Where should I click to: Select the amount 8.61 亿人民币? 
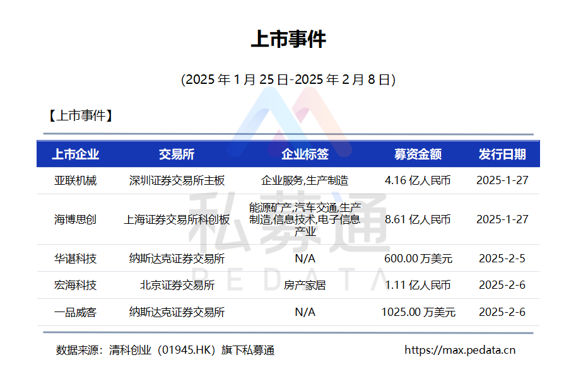click(x=418, y=219)
